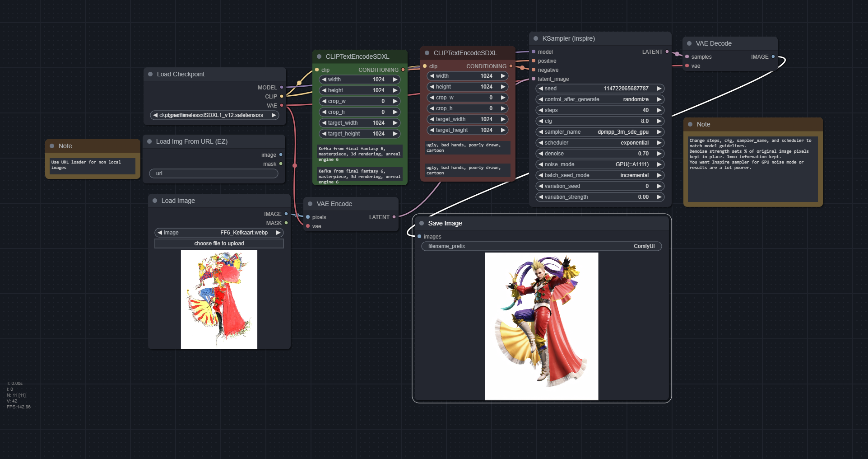The width and height of the screenshot is (868, 459).
Task: Collapse the Load Checkpoint node via its dot
Action: (150, 74)
